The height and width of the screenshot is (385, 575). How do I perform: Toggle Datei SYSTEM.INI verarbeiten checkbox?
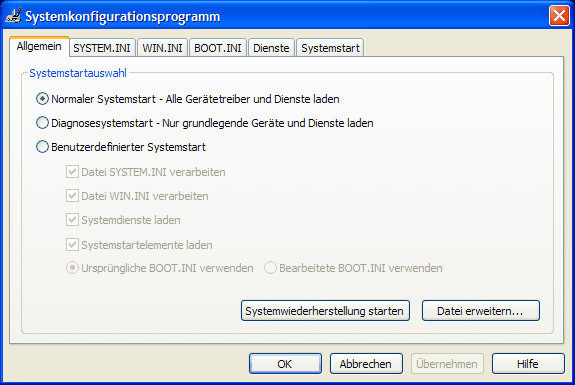(x=72, y=172)
